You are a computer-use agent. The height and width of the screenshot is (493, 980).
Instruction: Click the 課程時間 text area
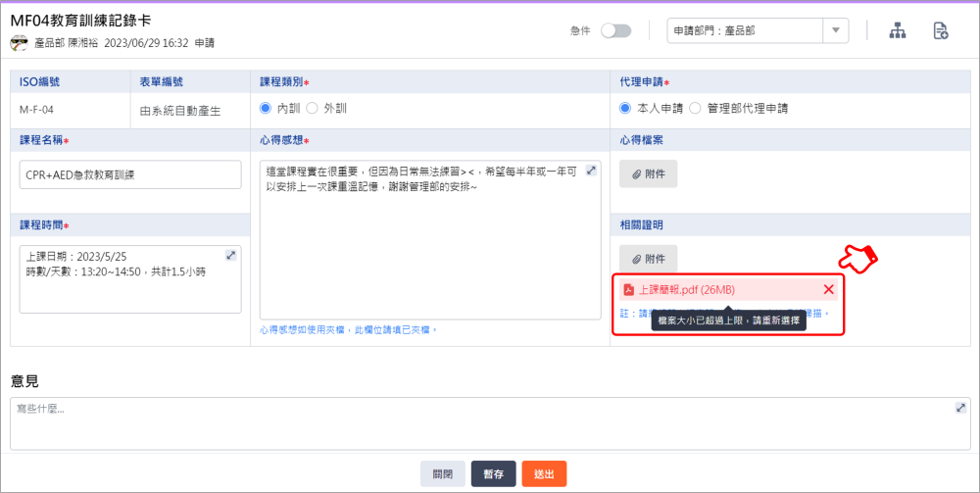pos(130,278)
